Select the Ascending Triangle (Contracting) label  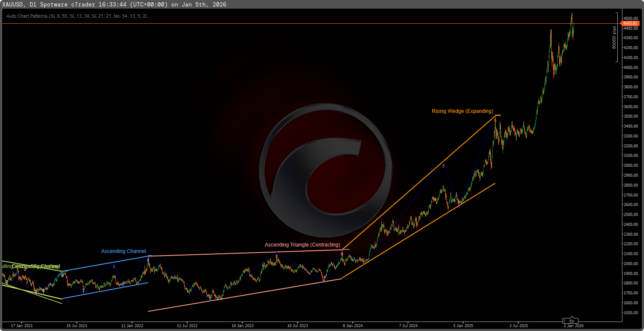tap(302, 245)
